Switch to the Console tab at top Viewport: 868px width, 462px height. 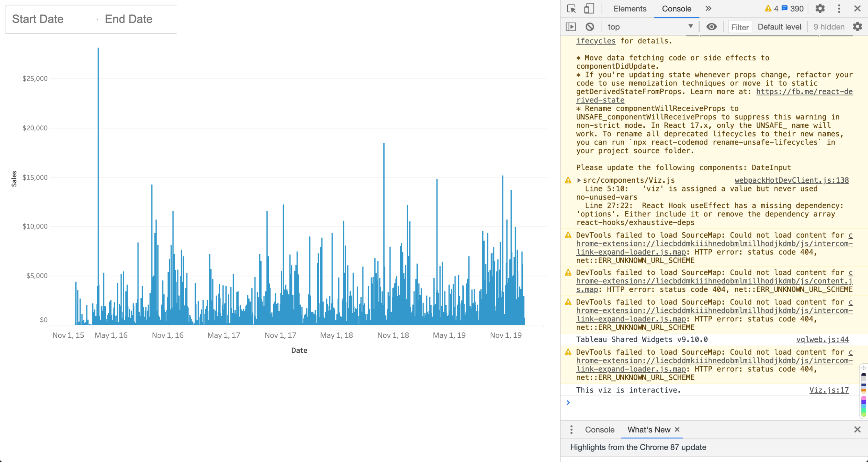tap(676, 9)
